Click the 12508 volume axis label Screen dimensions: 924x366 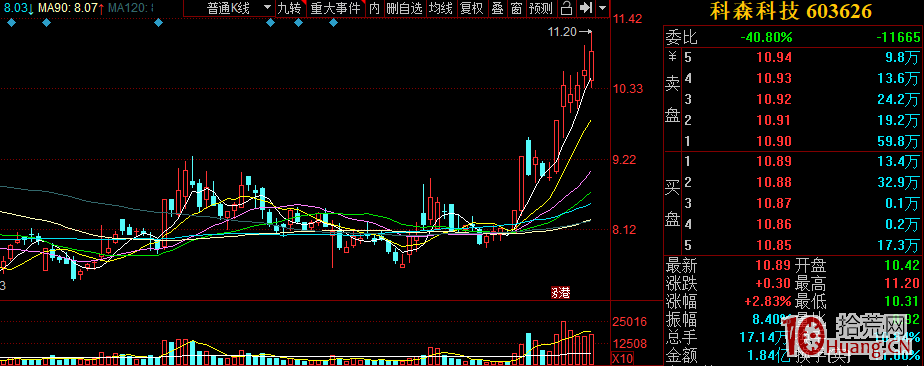click(630, 344)
